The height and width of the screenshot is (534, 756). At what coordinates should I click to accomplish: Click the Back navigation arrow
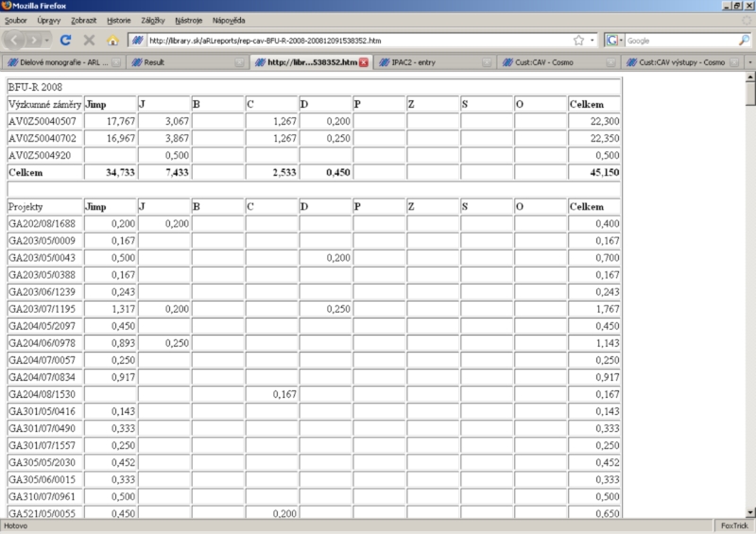tap(18, 41)
